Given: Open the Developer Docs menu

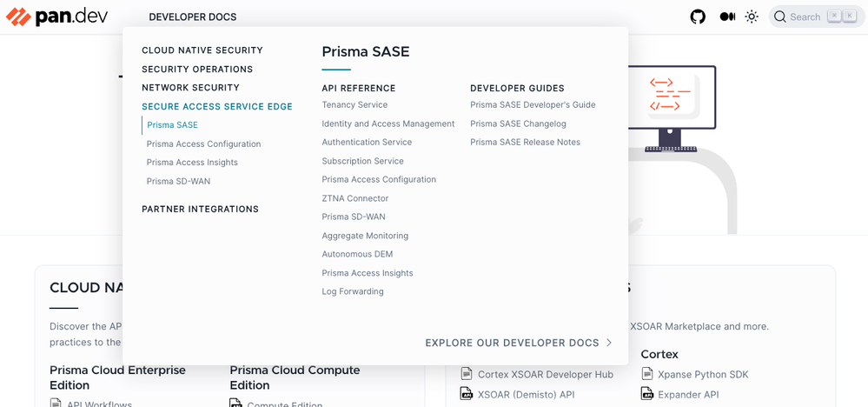Looking at the screenshot, I should tap(192, 17).
